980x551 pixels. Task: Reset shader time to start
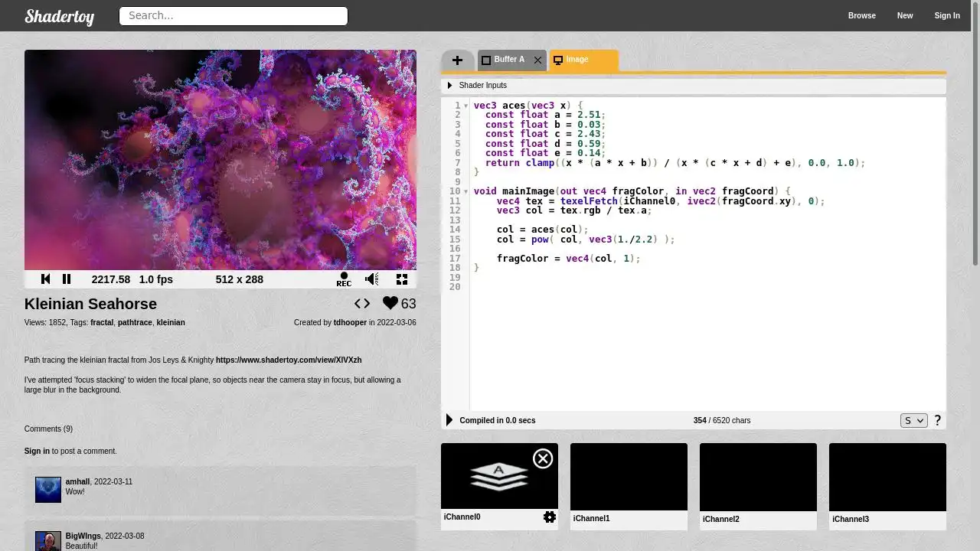[x=45, y=279]
